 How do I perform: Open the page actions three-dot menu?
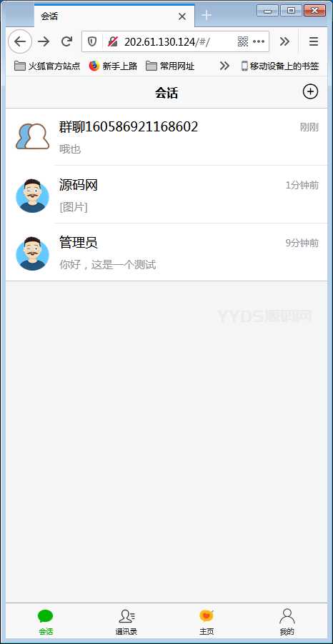[x=259, y=41]
